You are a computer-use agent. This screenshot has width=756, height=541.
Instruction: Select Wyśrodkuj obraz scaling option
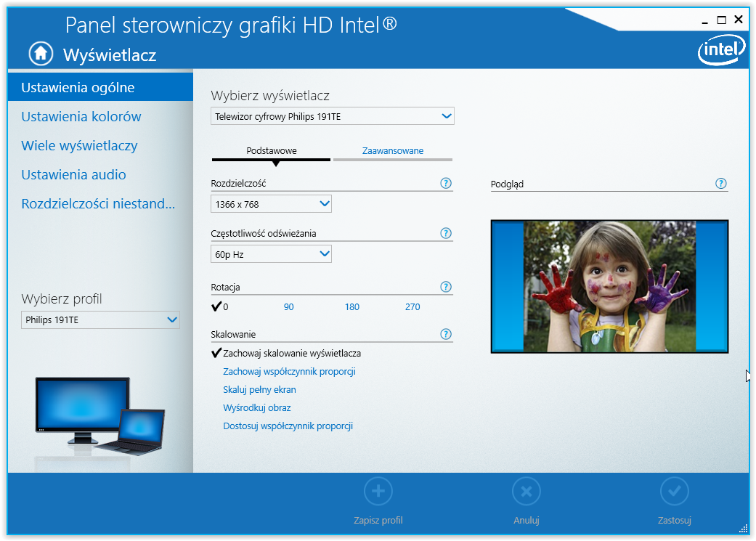tap(257, 408)
